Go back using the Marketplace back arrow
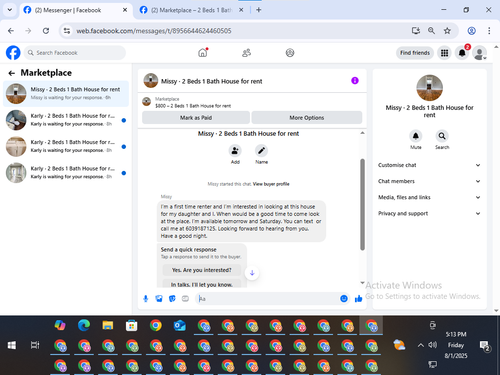Screen dimensions: 500x375 point(12,73)
